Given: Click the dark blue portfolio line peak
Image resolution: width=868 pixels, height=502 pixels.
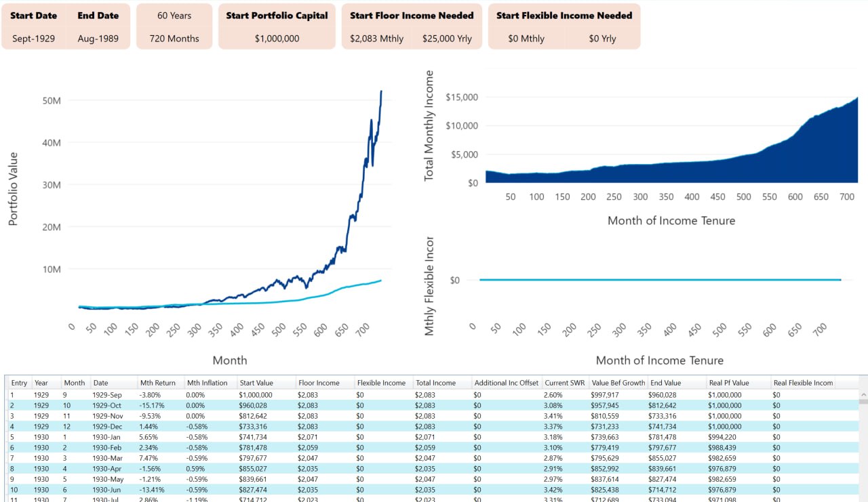Looking at the screenshot, I should [x=381, y=92].
